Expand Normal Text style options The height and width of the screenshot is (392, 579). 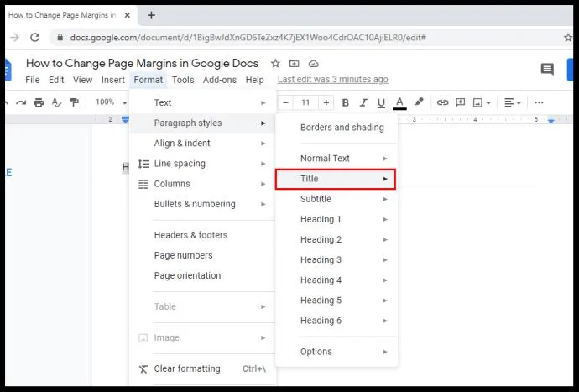pos(336,159)
